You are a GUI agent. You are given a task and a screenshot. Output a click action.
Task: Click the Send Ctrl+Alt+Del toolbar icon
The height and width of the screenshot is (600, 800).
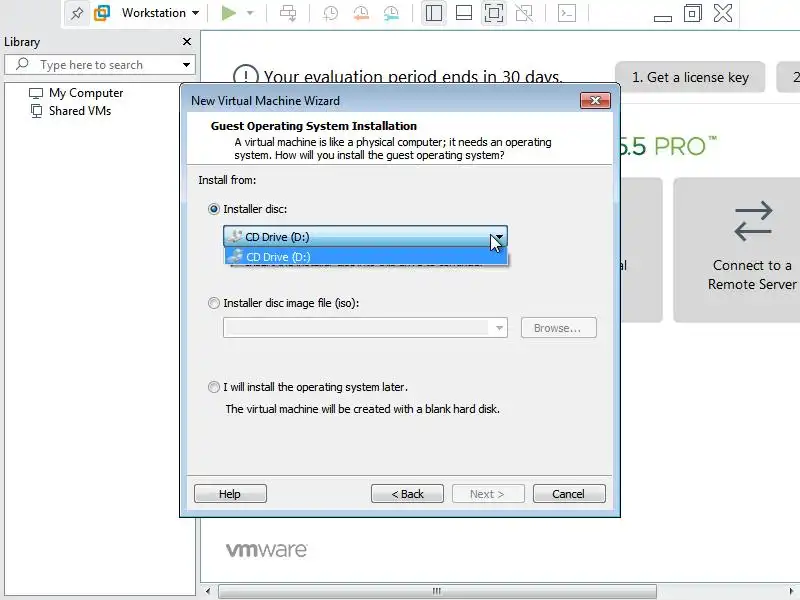(288, 13)
